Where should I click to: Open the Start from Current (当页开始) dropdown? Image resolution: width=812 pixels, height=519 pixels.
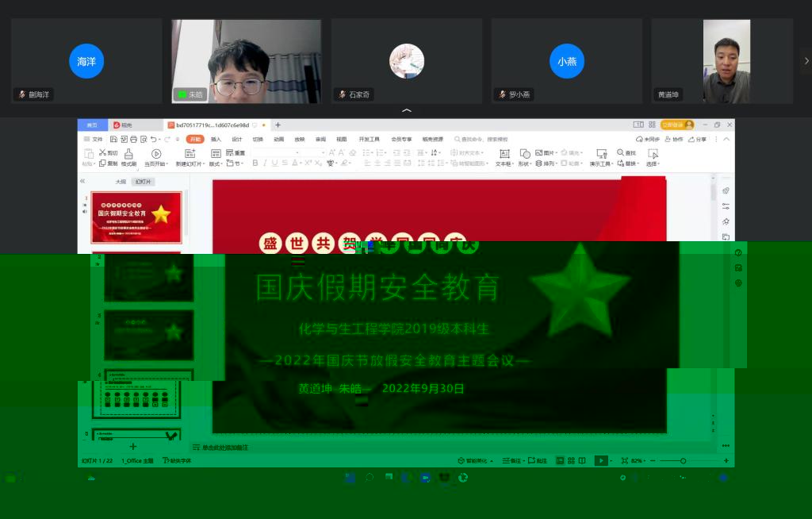coord(156,163)
